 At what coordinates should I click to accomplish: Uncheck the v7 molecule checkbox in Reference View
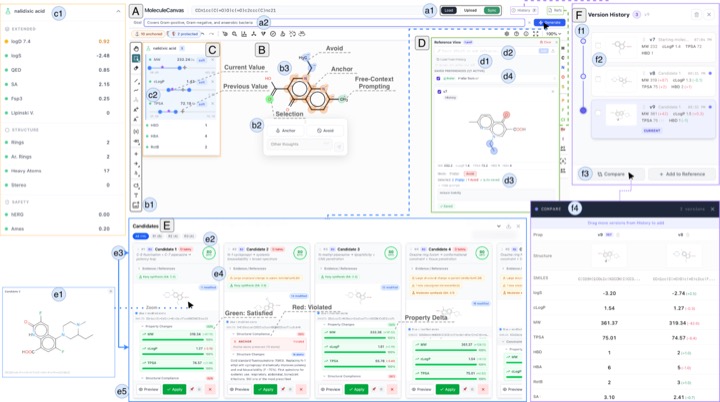(439, 92)
